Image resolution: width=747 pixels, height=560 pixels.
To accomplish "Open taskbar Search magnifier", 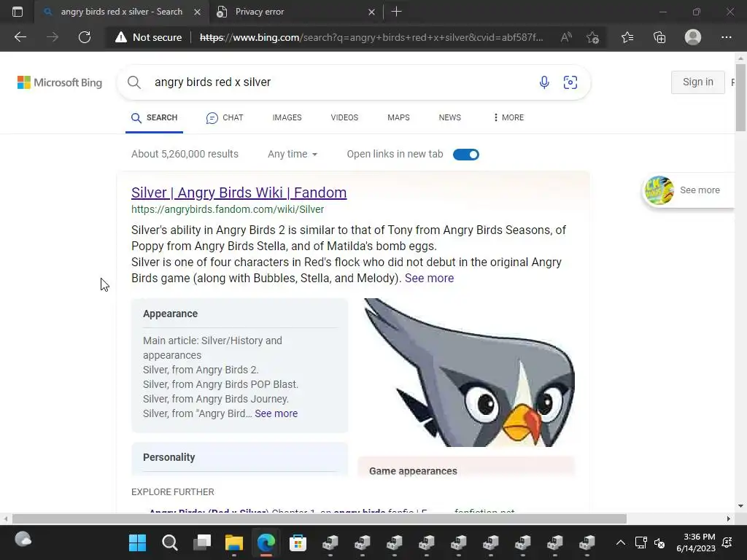I will [169, 542].
